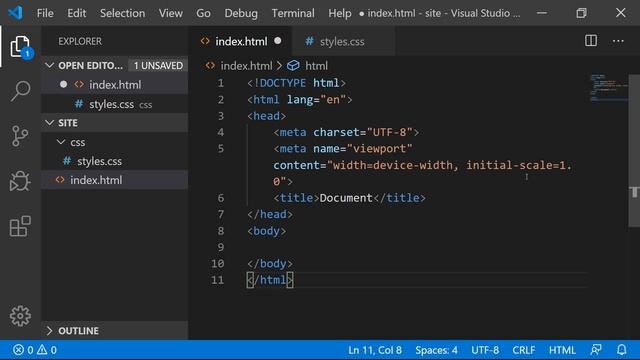Image resolution: width=640 pixels, height=360 pixels.
Task: Click the HTML file icon on the index.html tab
Action: pos(205,41)
